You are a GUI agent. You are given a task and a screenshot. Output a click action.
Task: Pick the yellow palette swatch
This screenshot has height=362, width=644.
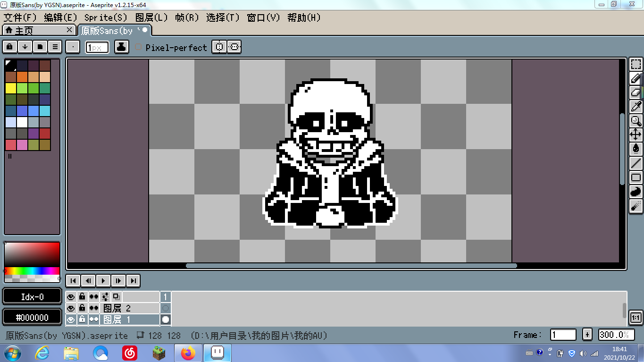10,88
